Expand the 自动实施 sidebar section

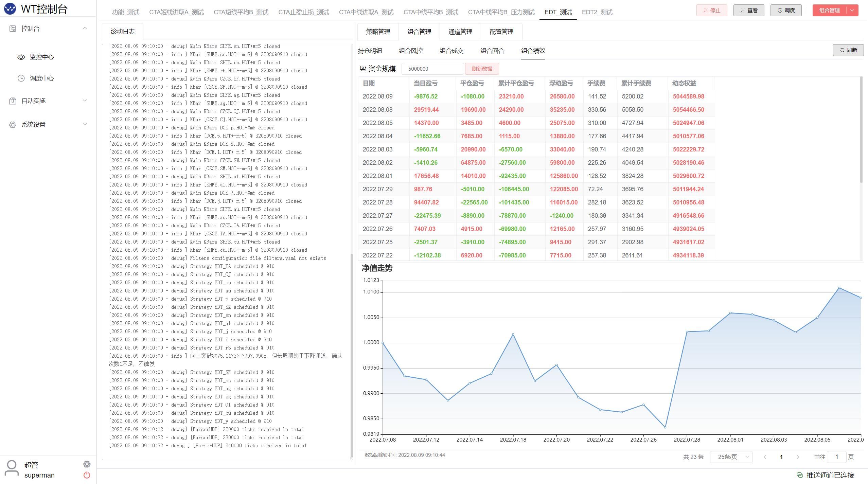click(85, 100)
